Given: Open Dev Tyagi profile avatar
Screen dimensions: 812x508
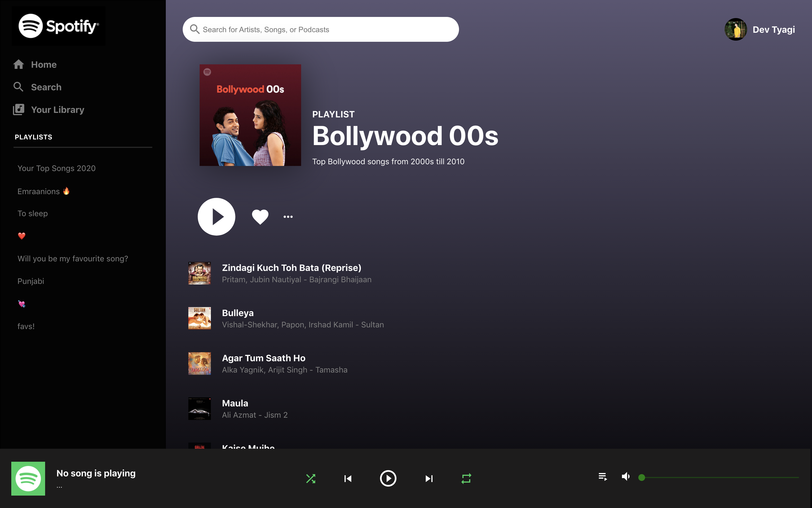Looking at the screenshot, I should pyautogui.click(x=736, y=29).
